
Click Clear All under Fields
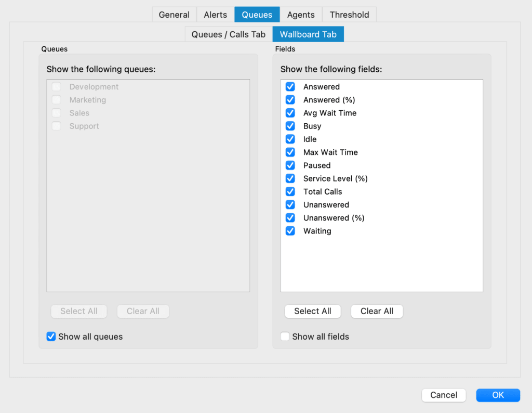[377, 311]
